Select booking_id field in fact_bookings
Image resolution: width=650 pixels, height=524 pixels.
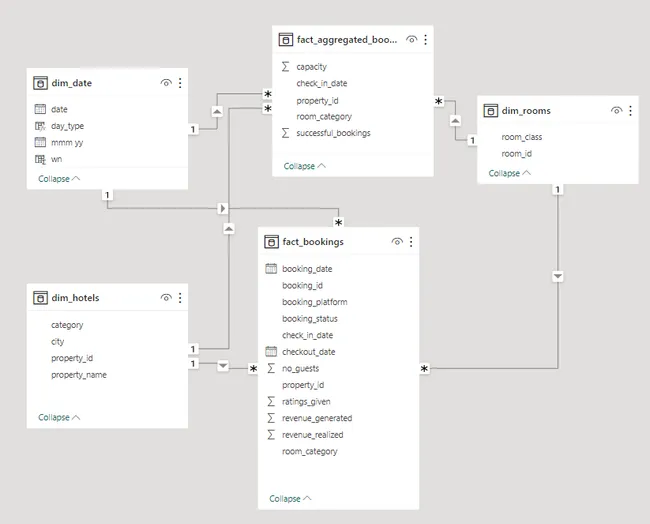point(302,286)
